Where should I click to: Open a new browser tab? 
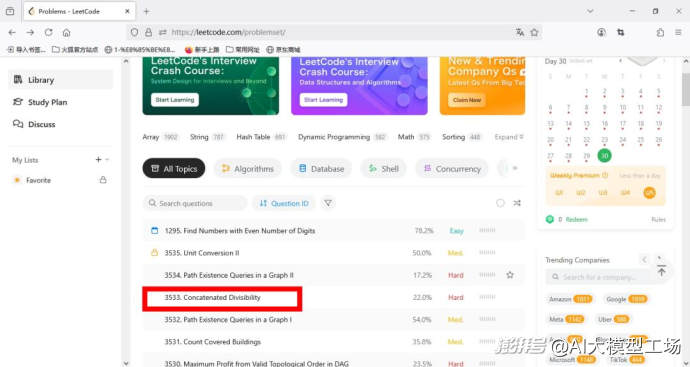tap(147, 11)
